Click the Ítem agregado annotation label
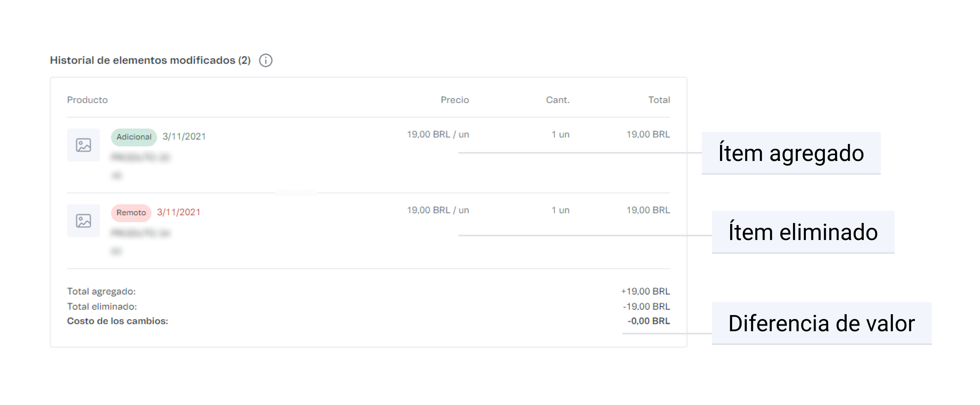The height and width of the screenshot is (405, 980). [x=791, y=153]
